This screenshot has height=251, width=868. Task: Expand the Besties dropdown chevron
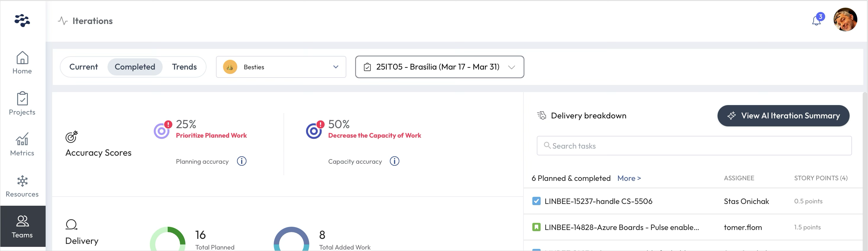click(x=336, y=67)
